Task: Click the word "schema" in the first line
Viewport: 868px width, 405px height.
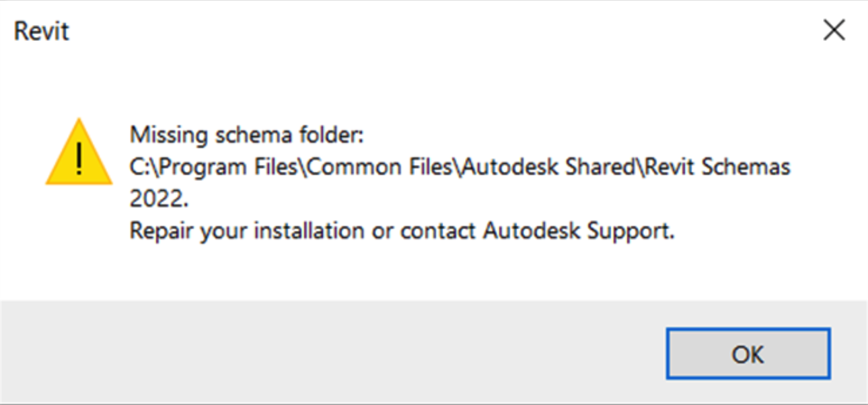Action: click(x=250, y=135)
